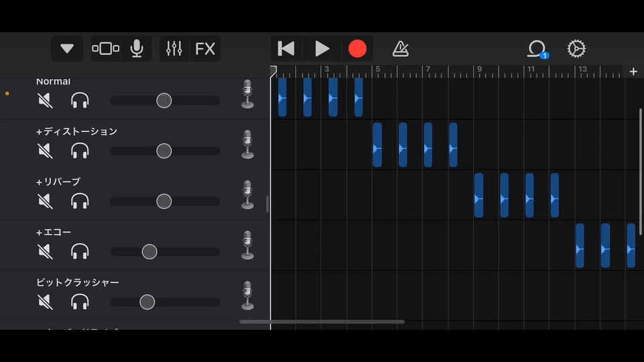Viewport: 644px width, 362px height.
Task: Switch to tracks view button
Action: (x=106, y=49)
